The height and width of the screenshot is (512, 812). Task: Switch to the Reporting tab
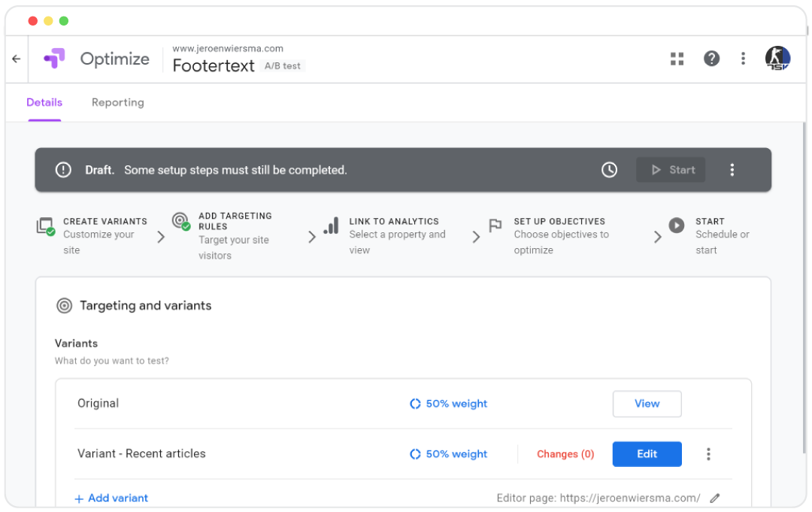coord(117,102)
